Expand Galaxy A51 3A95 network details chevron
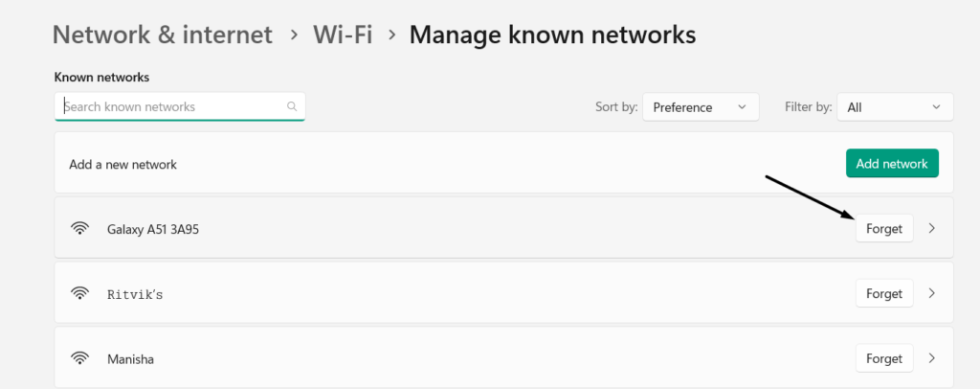 coord(933,229)
